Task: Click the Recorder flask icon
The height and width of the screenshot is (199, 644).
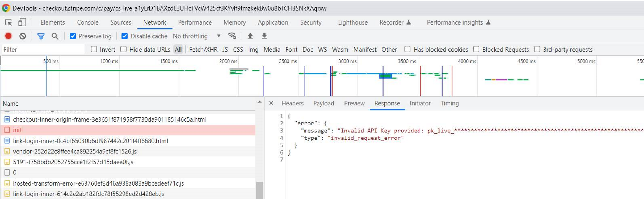Action: 409,22
